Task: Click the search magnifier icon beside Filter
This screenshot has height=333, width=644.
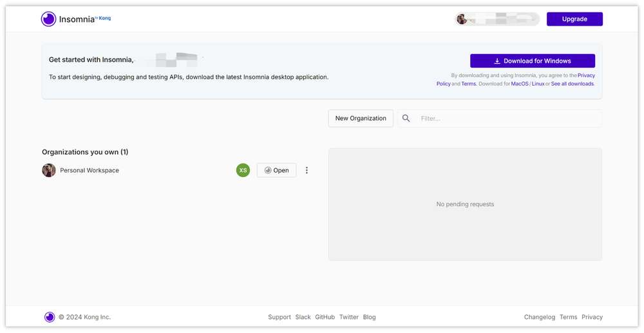Action: pos(406,119)
